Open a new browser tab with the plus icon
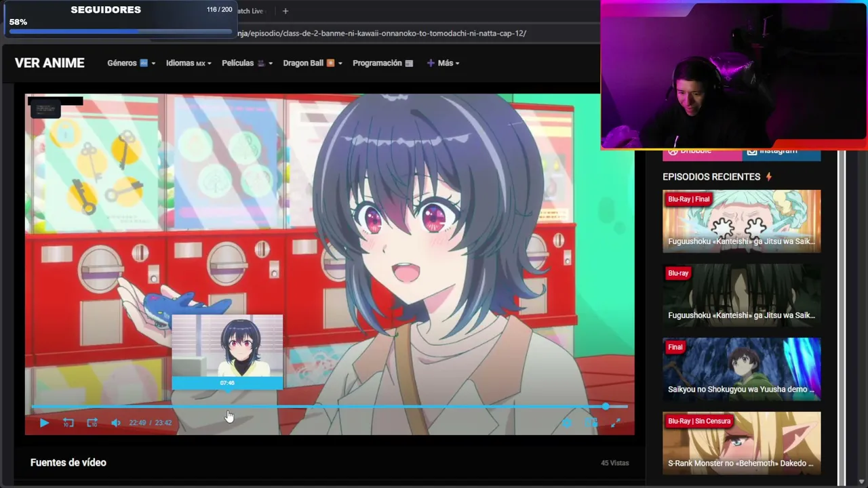This screenshot has height=488, width=868. 285,11
